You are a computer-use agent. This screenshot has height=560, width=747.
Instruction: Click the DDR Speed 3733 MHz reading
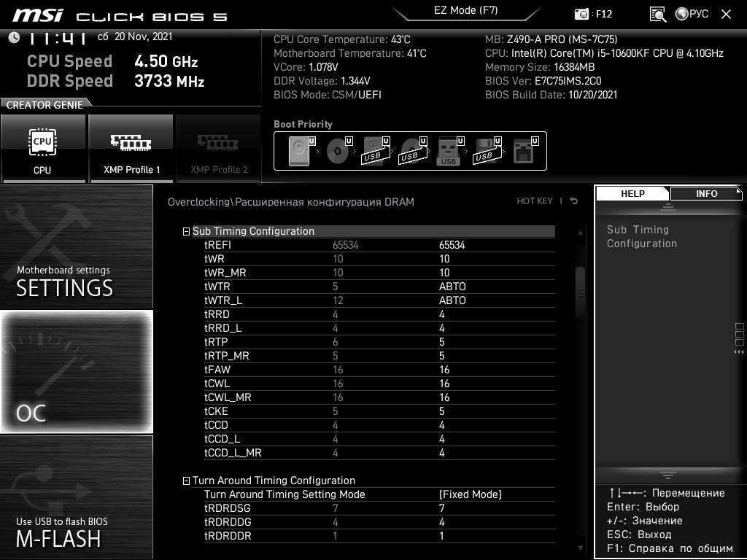coord(116,81)
